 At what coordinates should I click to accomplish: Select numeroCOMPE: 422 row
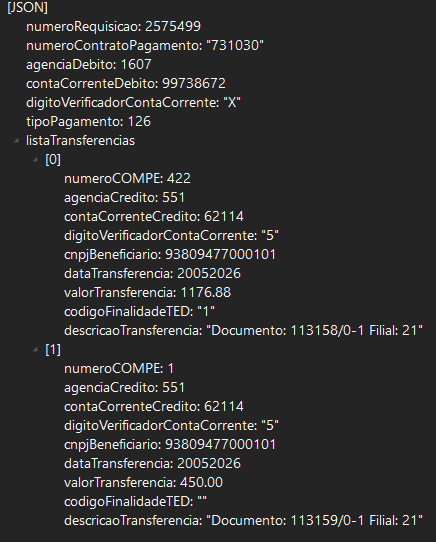click(127, 179)
